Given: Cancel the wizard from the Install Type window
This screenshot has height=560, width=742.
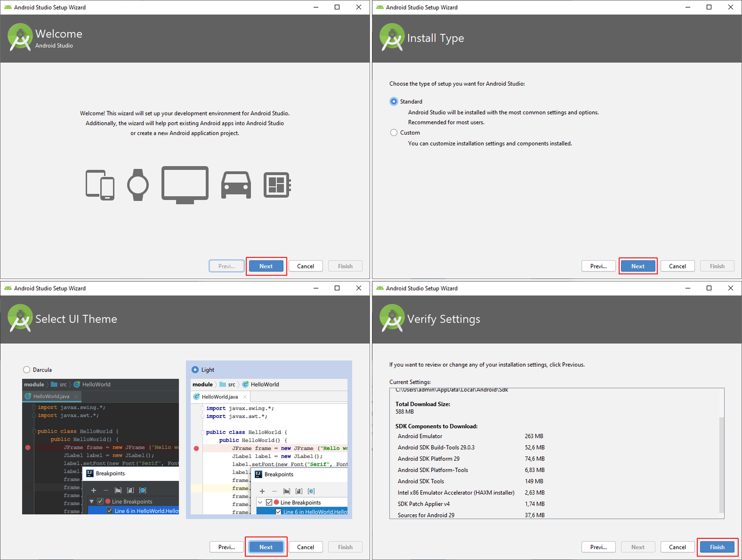Looking at the screenshot, I should 678,266.
